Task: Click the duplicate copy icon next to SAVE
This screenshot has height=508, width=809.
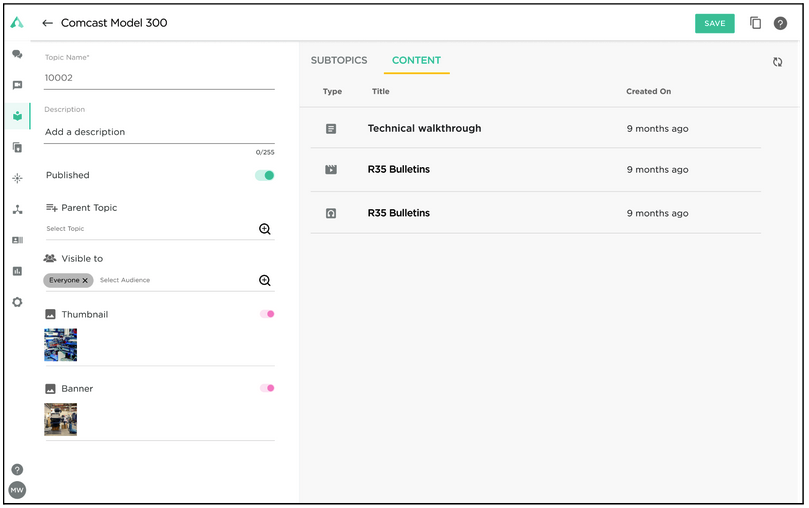Action: pos(755,23)
